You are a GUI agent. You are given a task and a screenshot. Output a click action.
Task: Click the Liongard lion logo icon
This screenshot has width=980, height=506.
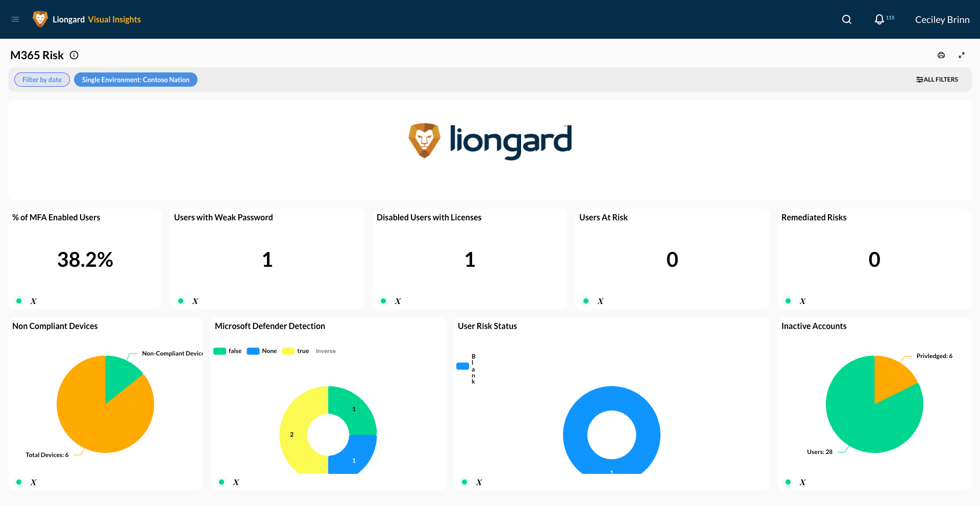coord(40,19)
